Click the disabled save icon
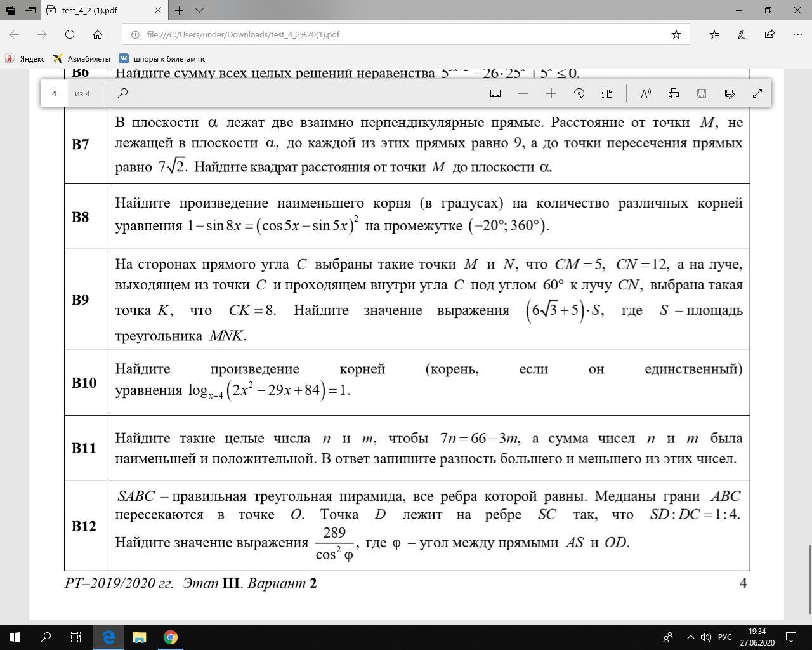 click(x=702, y=93)
